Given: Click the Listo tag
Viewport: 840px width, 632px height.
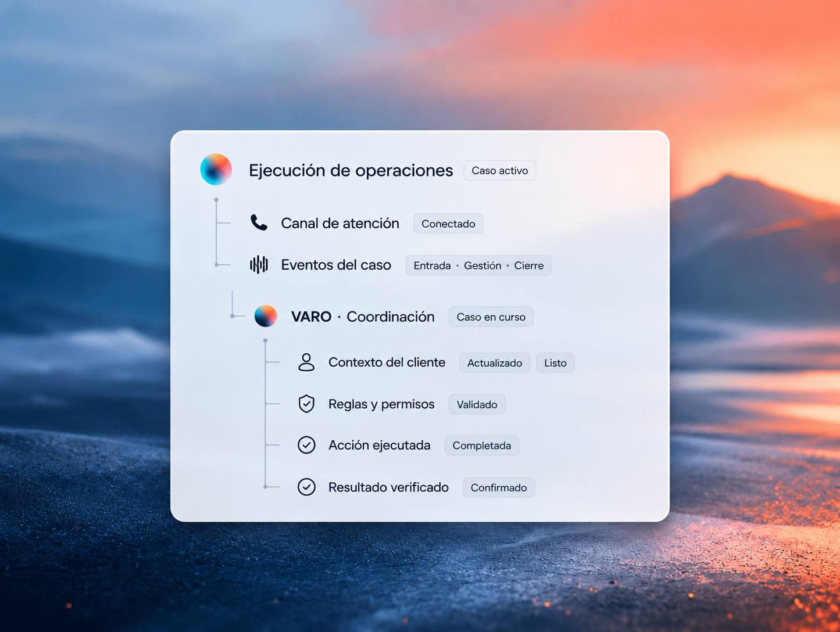Looking at the screenshot, I should point(555,363).
